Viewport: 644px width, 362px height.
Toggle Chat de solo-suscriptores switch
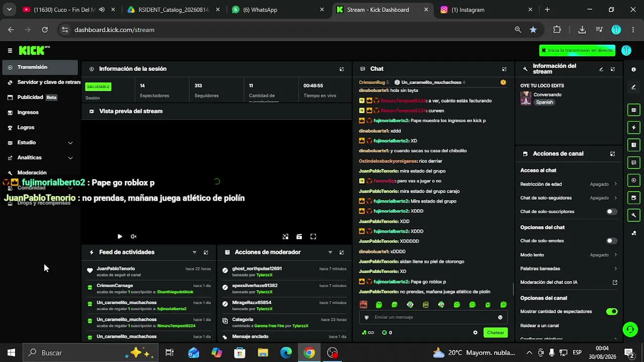click(611, 212)
